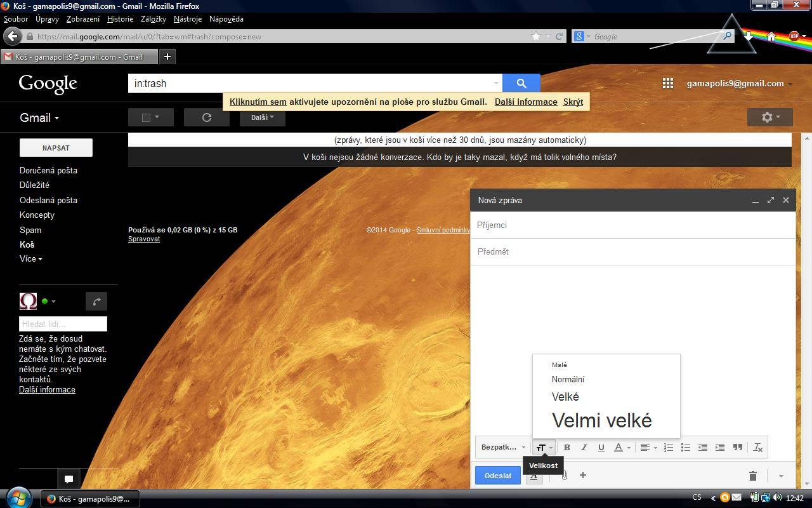Click the chat profile avatar
812x508 pixels.
tap(29, 301)
